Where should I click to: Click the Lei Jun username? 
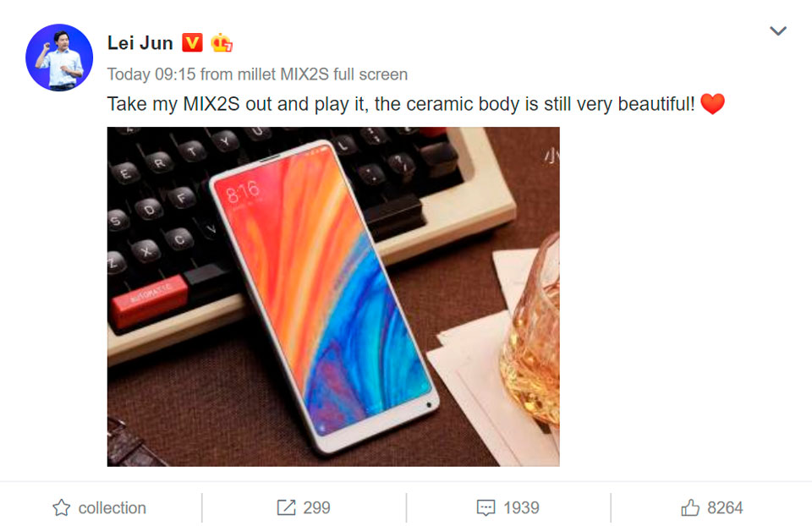(x=140, y=43)
